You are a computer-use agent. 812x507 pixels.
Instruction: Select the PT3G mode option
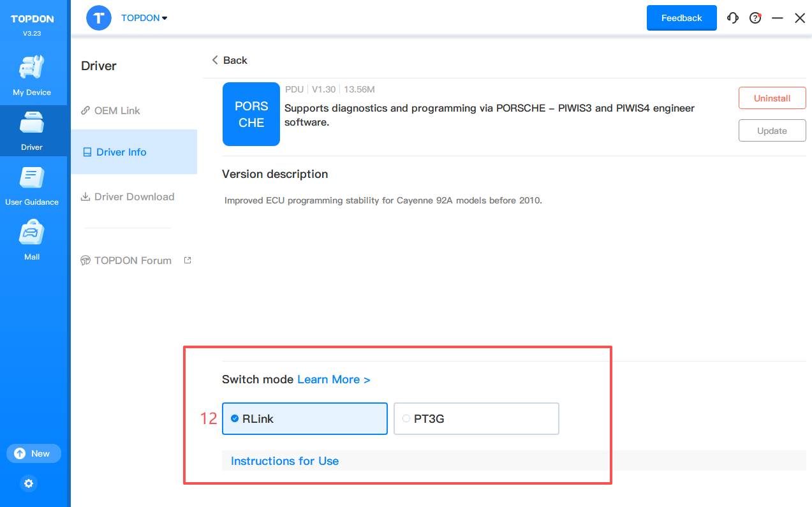476,418
